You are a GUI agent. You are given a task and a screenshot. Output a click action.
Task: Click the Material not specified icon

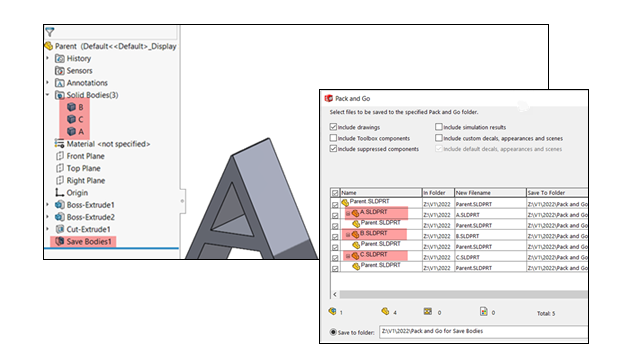60,144
